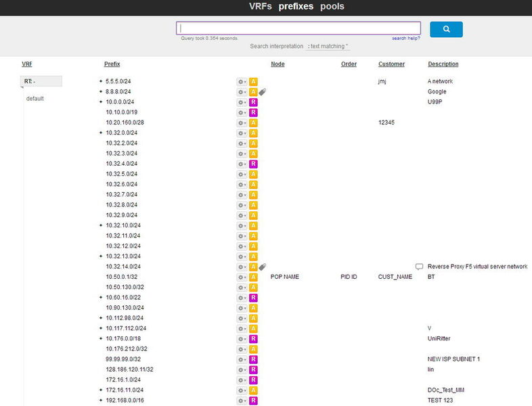Click the assignment badge for 5.5.5.0/24
This screenshot has height=406, width=532.
[253, 82]
